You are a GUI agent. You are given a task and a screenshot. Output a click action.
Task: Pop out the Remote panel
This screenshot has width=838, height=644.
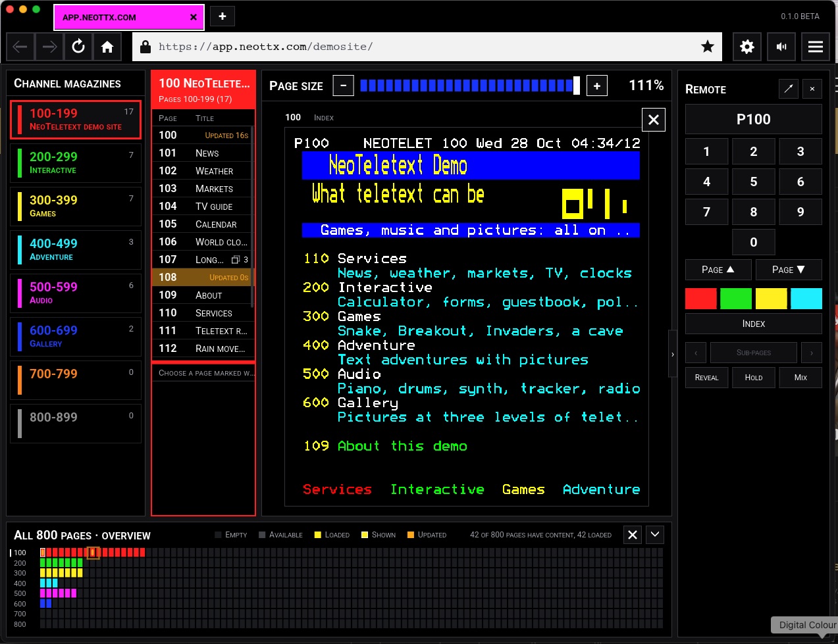tap(789, 89)
